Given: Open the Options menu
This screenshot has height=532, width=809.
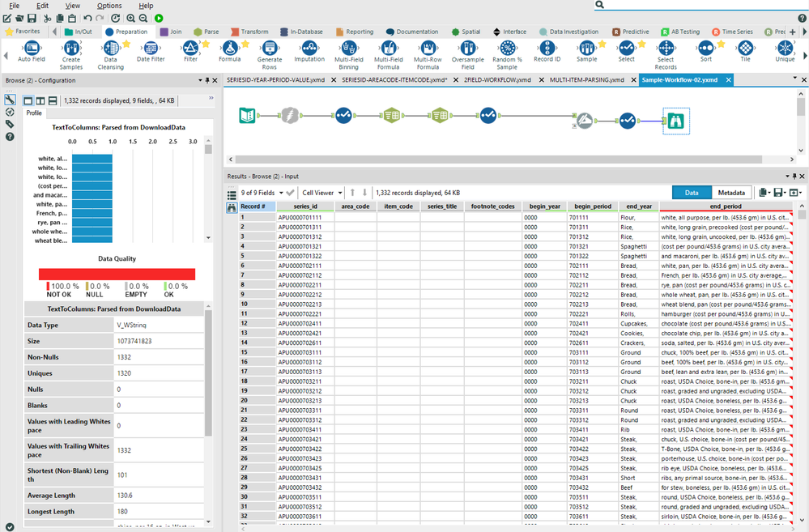Looking at the screenshot, I should (109, 6).
